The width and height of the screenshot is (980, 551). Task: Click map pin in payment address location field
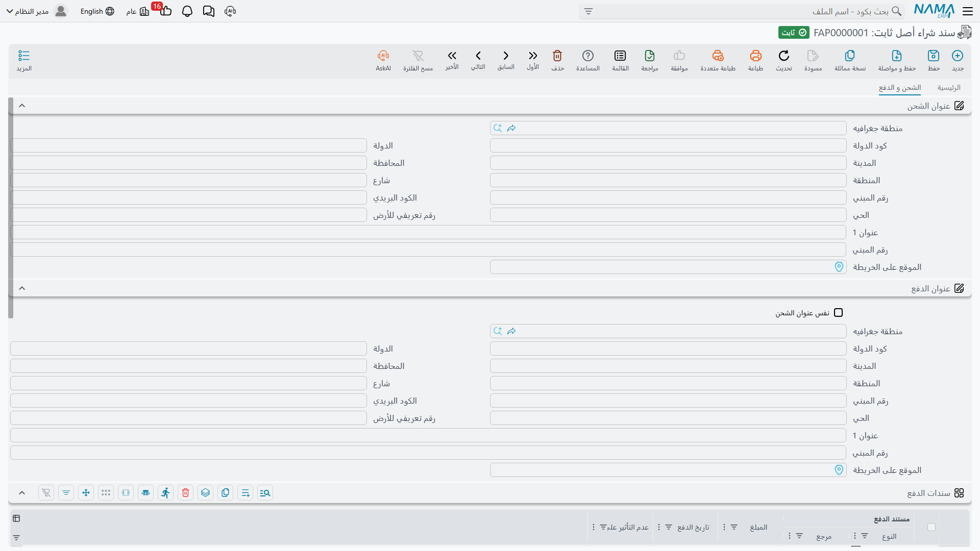(839, 470)
